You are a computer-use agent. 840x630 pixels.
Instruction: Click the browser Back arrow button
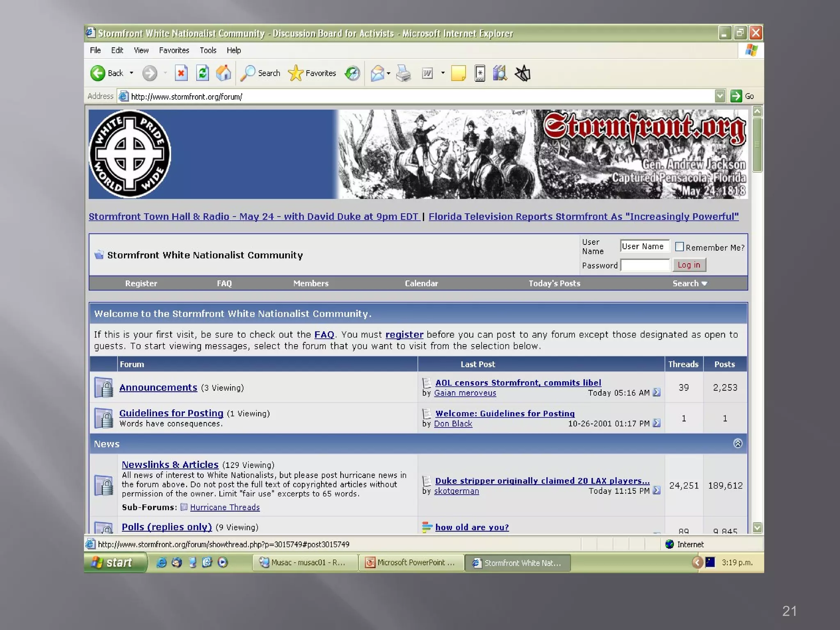click(x=98, y=73)
